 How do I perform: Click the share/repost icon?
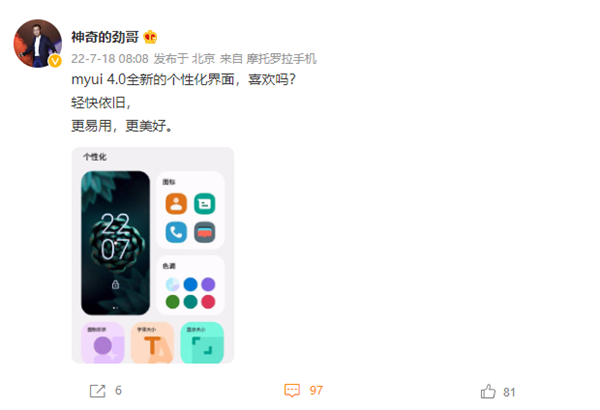coord(97,391)
